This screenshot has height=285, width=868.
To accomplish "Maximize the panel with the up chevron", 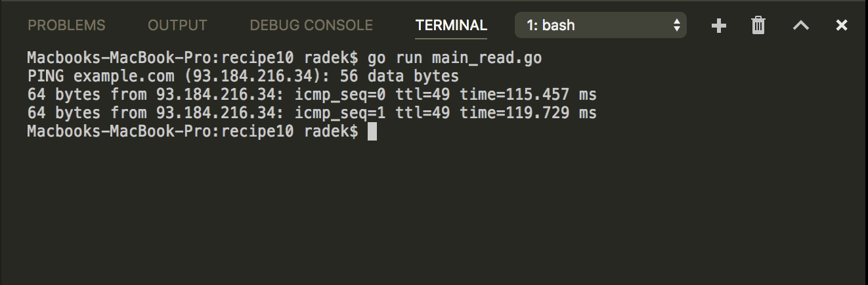I will click(x=800, y=26).
